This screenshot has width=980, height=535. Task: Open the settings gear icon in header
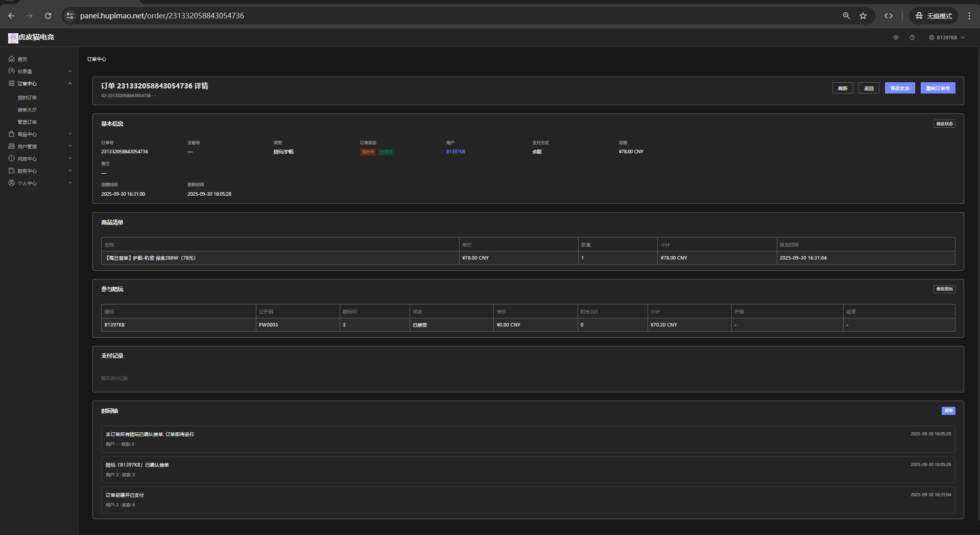click(896, 37)
